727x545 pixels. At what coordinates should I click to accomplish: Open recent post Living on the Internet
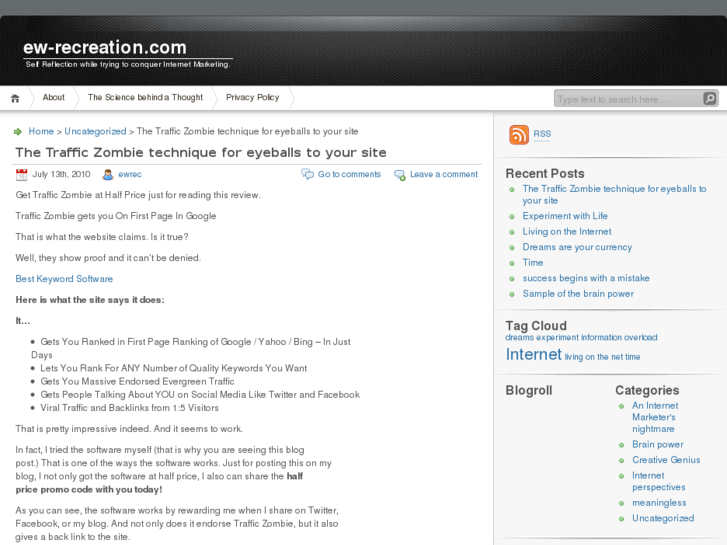[567, 231]
